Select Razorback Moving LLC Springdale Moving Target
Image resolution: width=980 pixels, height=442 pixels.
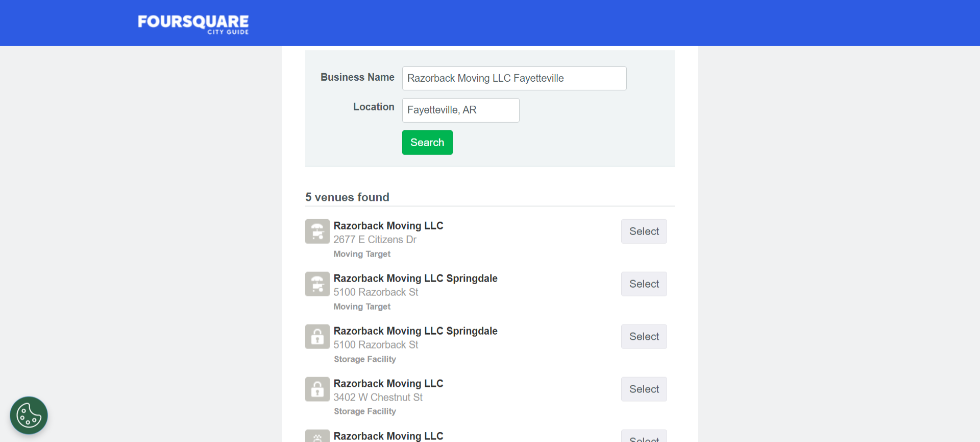(644, 284)
